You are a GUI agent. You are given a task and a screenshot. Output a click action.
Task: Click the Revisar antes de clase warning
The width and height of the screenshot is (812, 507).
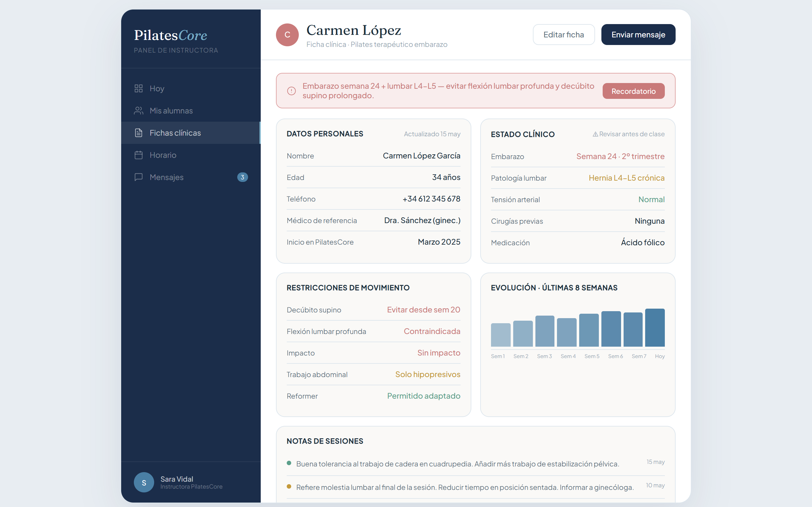628,134
